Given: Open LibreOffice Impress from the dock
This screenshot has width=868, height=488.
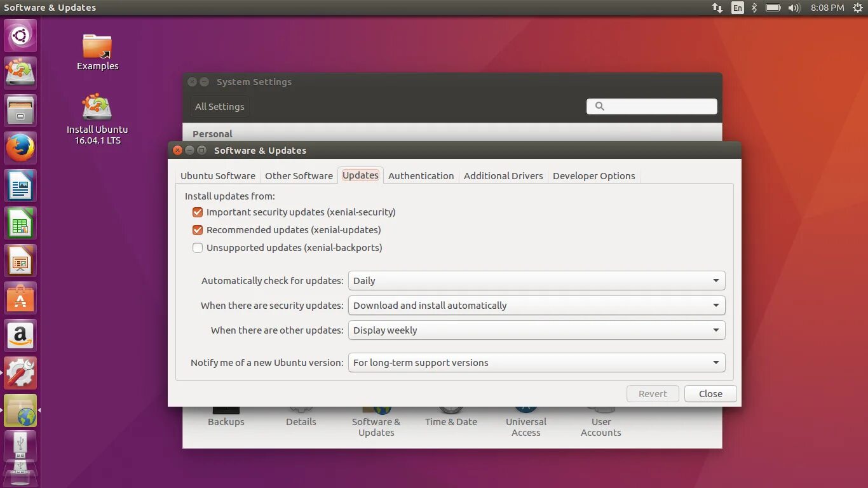Looking at the screenshot, I should tap(20, 260).
